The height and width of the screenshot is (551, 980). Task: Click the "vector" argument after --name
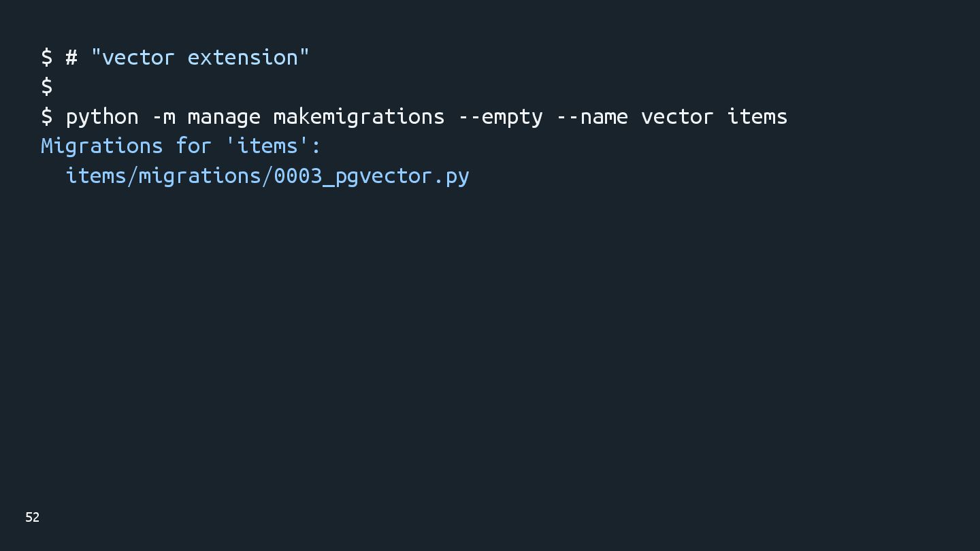(x=677, y=116)
